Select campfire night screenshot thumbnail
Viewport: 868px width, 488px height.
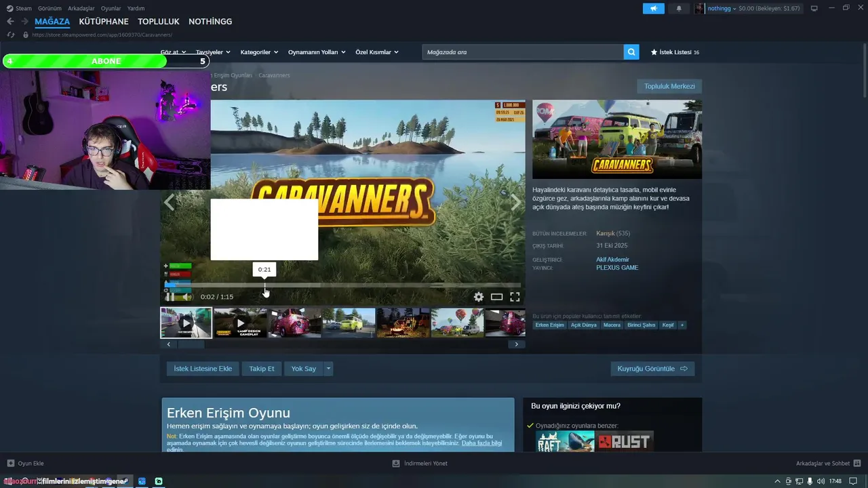click(x=403, y=323)
